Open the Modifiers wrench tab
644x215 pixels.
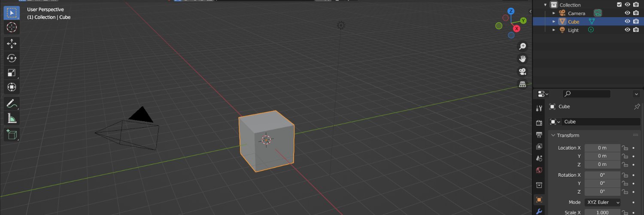539,211
